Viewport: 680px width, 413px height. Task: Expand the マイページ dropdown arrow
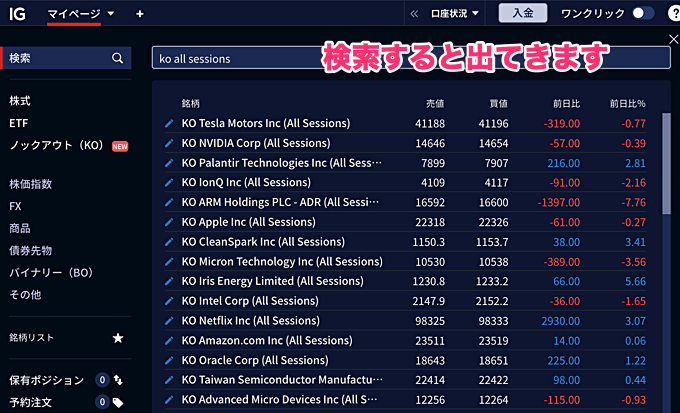point(111,13)
